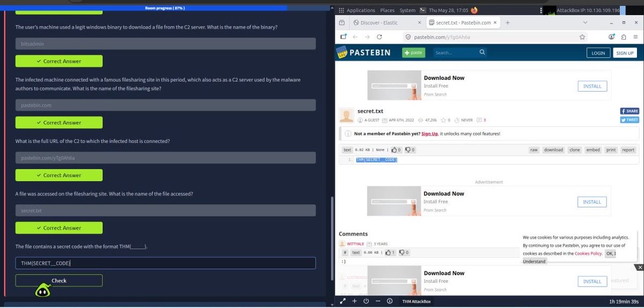Open the Places menu
Image resolution: width=644 pixels, height=308 pixels.
pyautogui.click(x=387, y=10)
